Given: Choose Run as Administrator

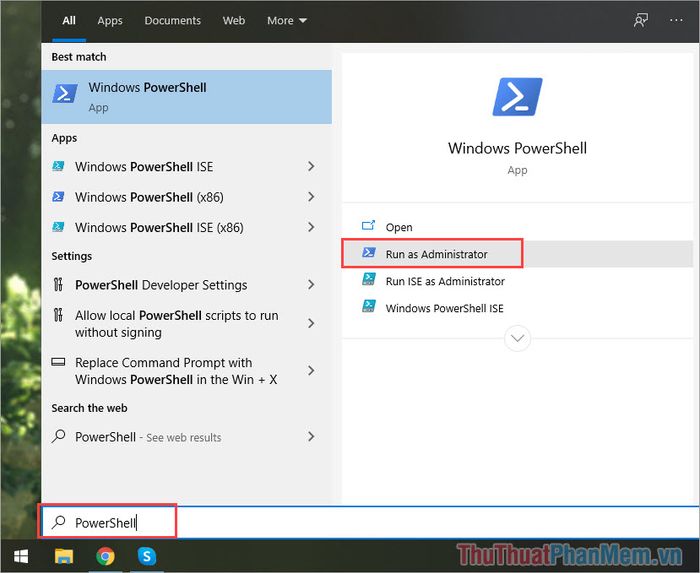Looking at the screenshot, I should 436,254.
